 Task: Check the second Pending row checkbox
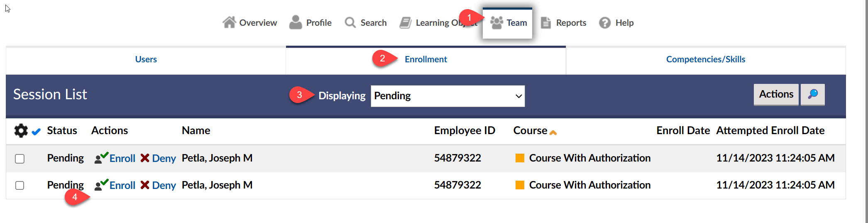[20, 185]
